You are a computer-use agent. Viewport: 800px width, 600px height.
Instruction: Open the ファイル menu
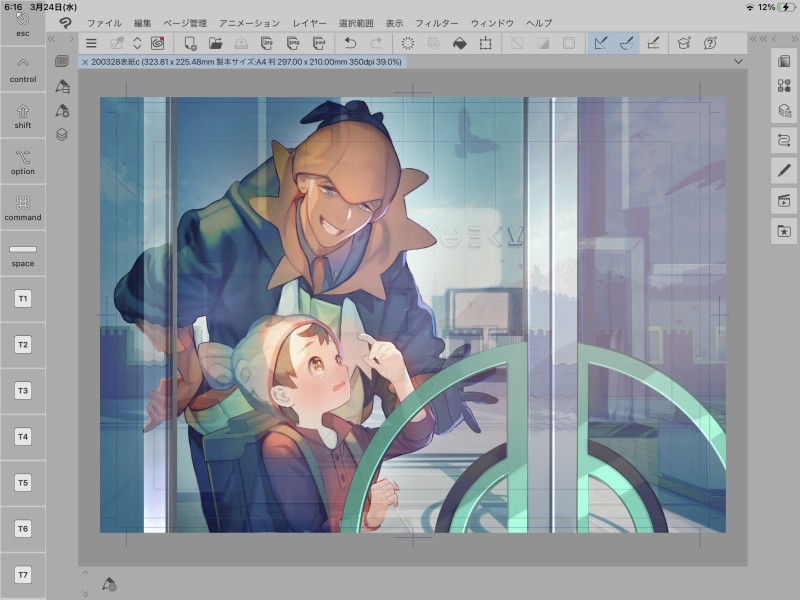point(104,23)
